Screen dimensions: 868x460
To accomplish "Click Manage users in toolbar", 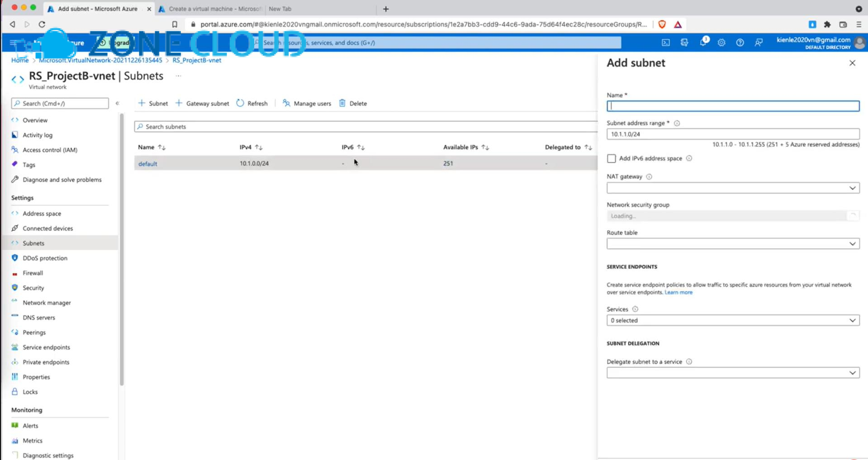I will tap(307, 104).
